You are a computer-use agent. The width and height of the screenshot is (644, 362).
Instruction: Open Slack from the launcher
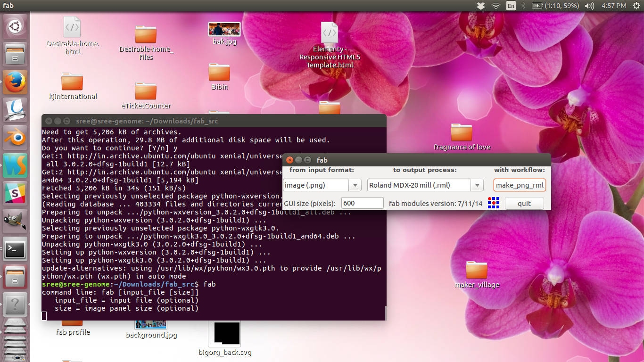(x=15, y=193)
